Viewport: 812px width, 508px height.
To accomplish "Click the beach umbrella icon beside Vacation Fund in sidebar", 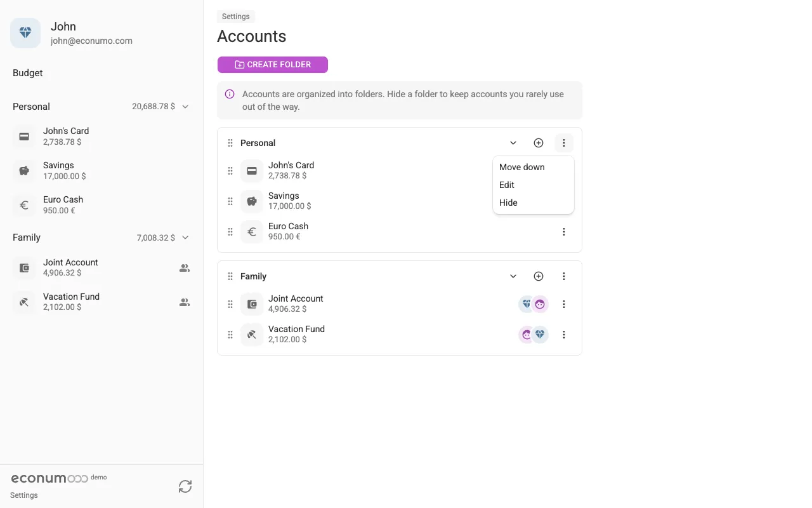I will coord(24,302).
